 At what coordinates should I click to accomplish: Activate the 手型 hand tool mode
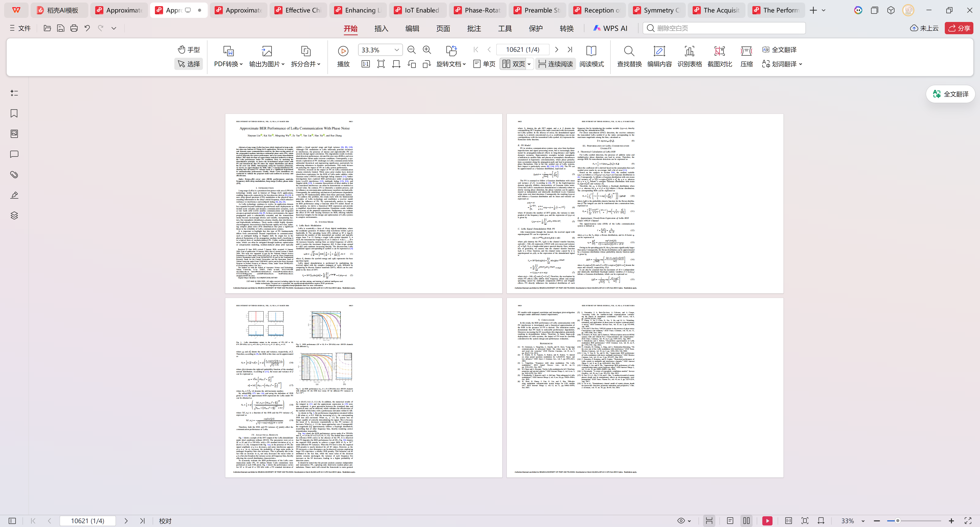[x=189, y=50]
